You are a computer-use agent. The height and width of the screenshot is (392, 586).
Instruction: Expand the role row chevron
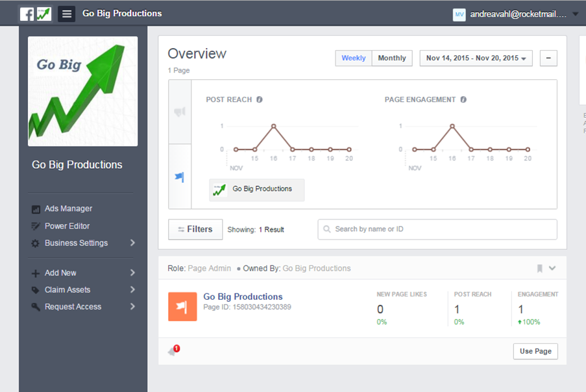point(552,268)
